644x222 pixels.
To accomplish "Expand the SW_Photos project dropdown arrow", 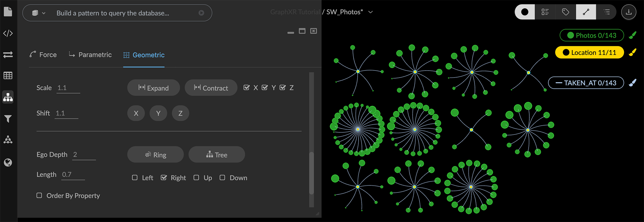I will [371, 12].
